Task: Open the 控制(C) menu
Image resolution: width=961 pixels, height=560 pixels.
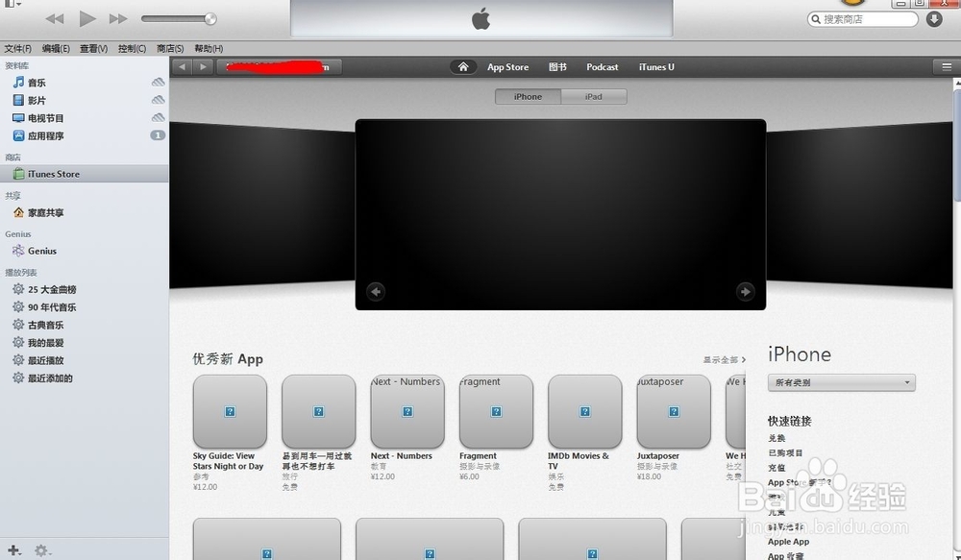Action: coord(132,48)
